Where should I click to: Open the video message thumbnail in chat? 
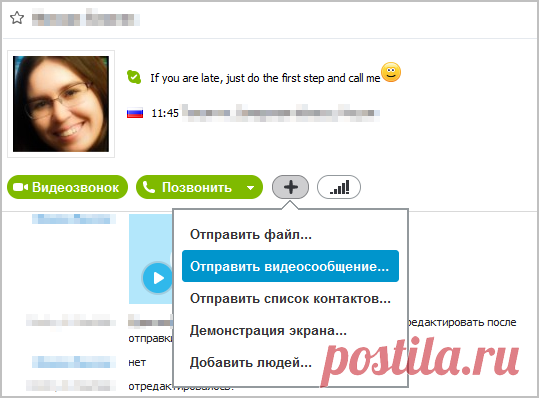coord(151,259)
